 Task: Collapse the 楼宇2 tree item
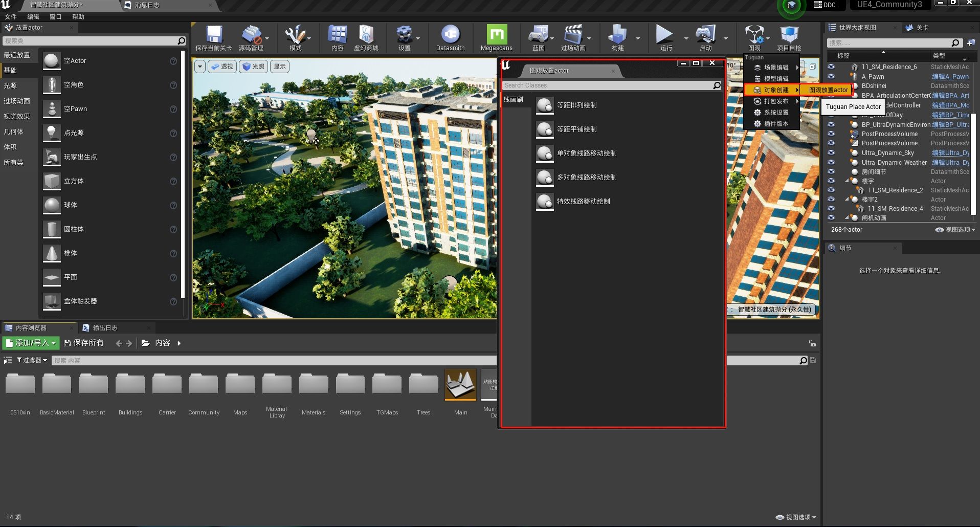(847, 200)
